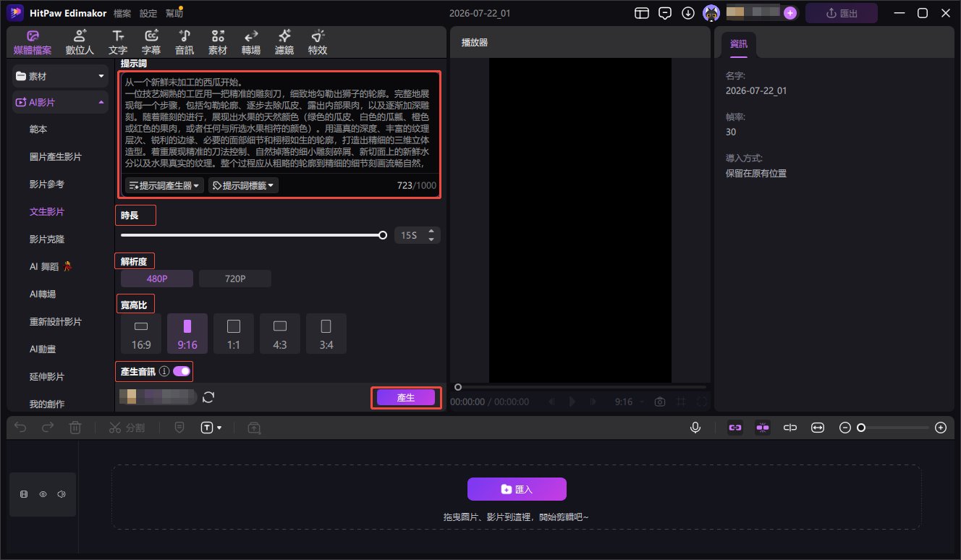Click the 匯入 import button

[517, 489]
